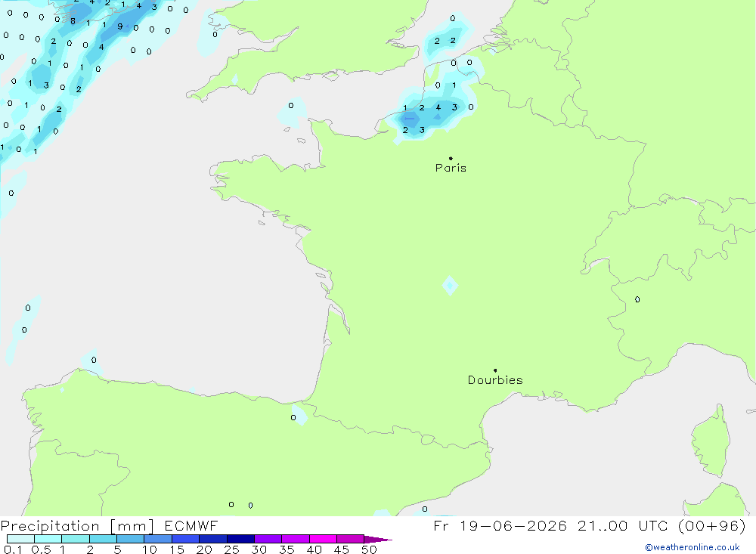Click the lone 0 value over northern Italy
Image resolution: width=756 pixels, height=554 pixels.
[637, 299]
